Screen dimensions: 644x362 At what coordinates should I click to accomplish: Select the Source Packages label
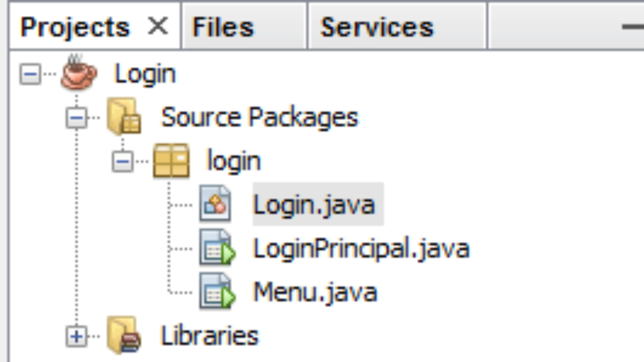[260, 118]
